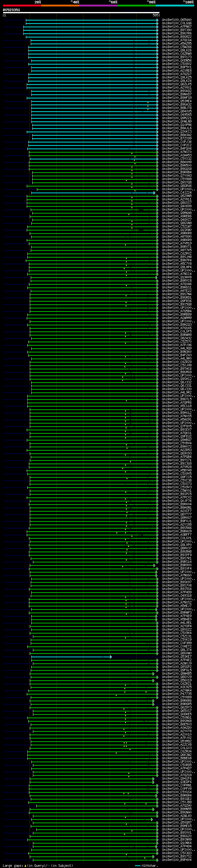Select the UniRef100_O82432 label

(177, 338)
